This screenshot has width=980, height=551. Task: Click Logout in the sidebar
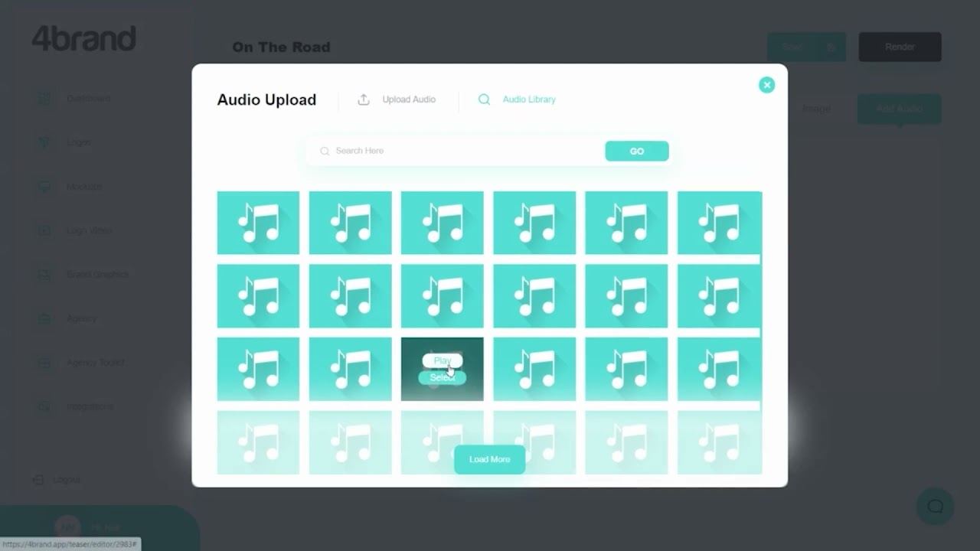[57, 480]
